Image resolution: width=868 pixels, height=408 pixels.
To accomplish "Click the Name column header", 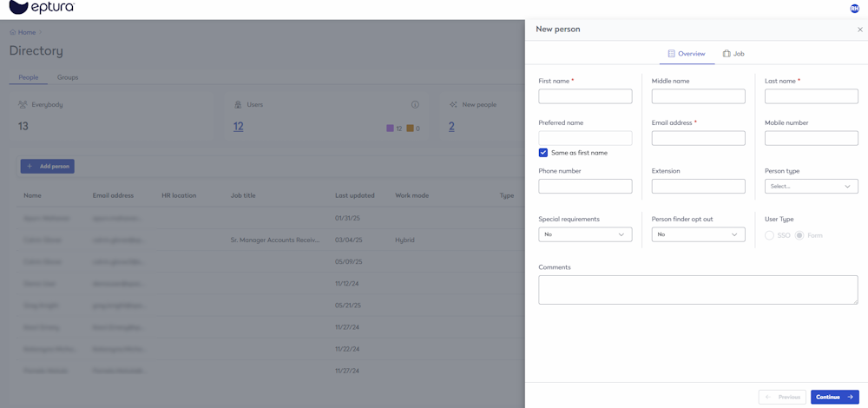I will (32, 195).
